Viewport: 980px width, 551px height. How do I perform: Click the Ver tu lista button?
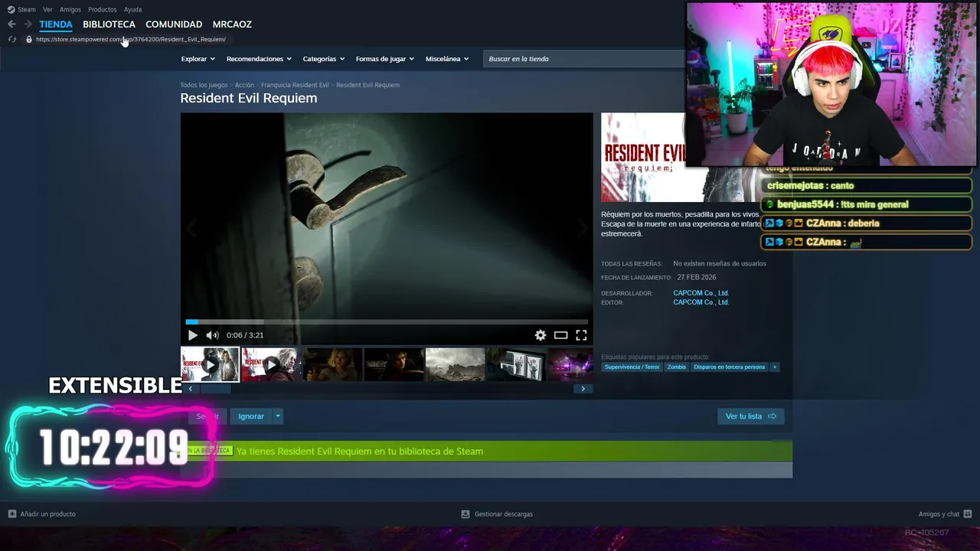750,416
